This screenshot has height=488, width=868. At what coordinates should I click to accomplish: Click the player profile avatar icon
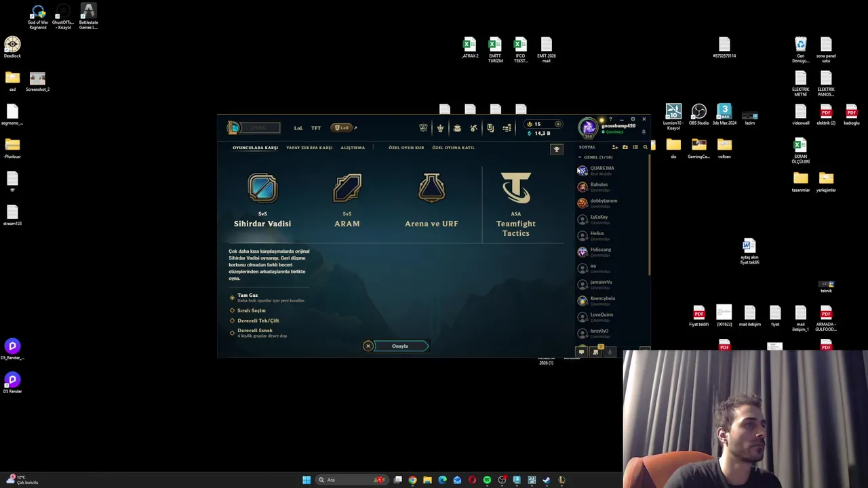588,127
